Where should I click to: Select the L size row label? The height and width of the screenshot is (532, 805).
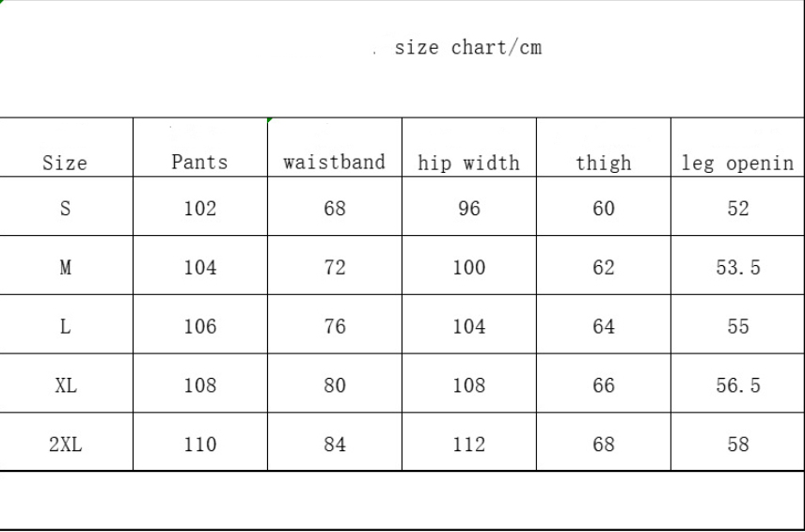click(x=65, y=327)
